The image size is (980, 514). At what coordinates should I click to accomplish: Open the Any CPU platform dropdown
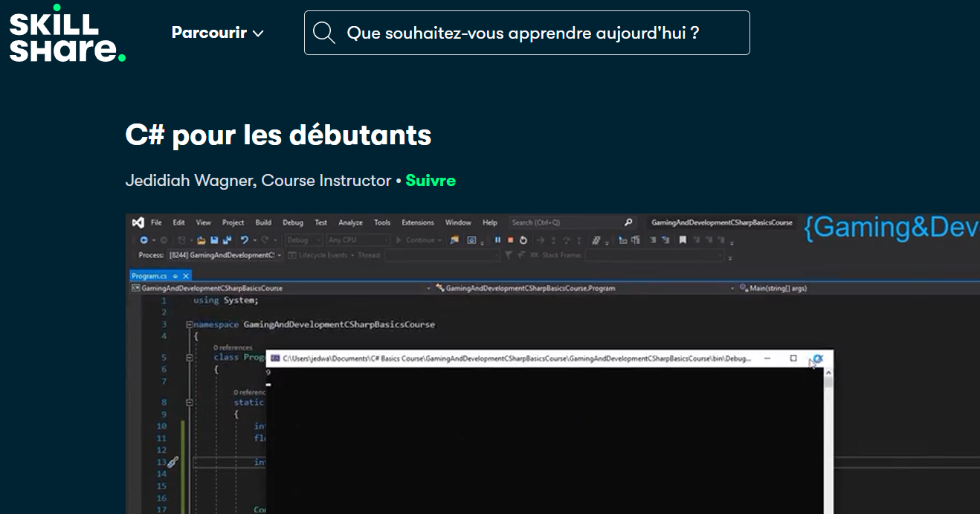pyautogui.click(x=358, y=240)
